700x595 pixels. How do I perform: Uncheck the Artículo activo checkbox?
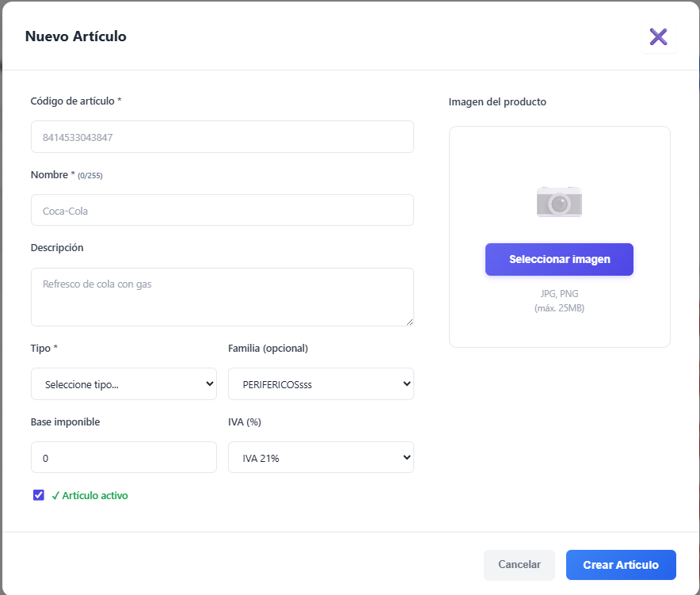[x=39, y=495]
